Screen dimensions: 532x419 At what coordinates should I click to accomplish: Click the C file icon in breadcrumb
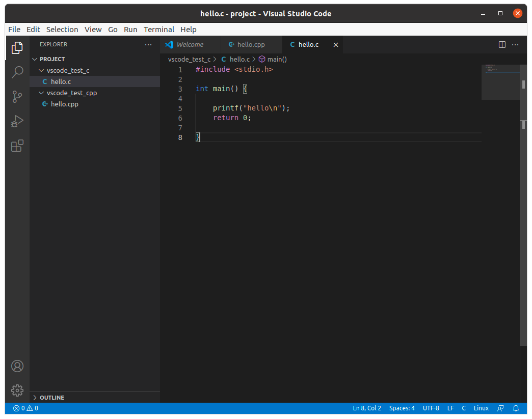224,60
